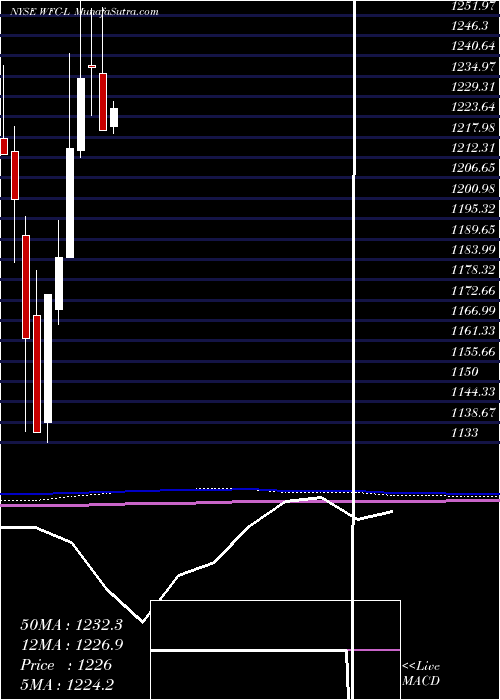Click the 1251.97 price axis label
Viewport: 500px width, 700px height.
coord(474,6)
